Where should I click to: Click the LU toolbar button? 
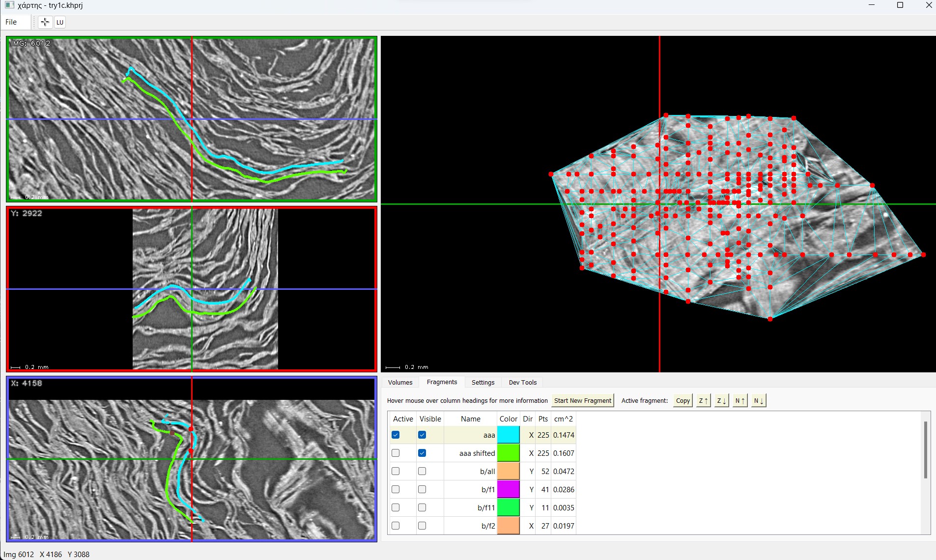(x=60, y=22)
